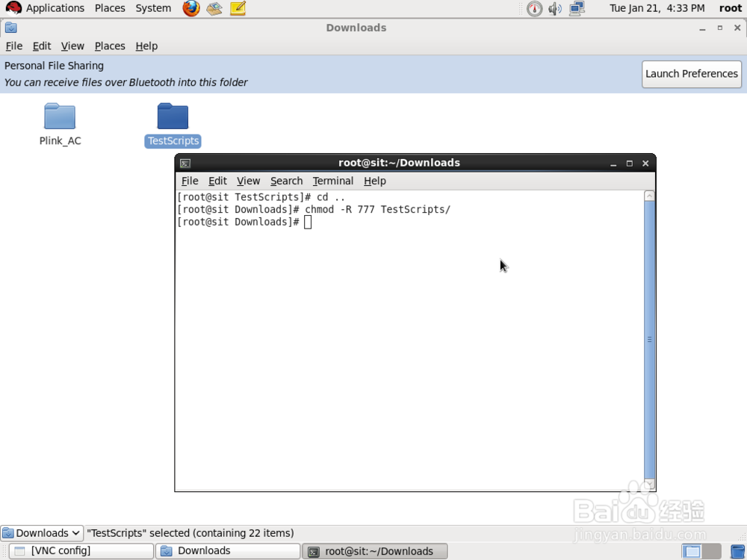Click the 'cd ..' command line in terminal

(331, 197)
